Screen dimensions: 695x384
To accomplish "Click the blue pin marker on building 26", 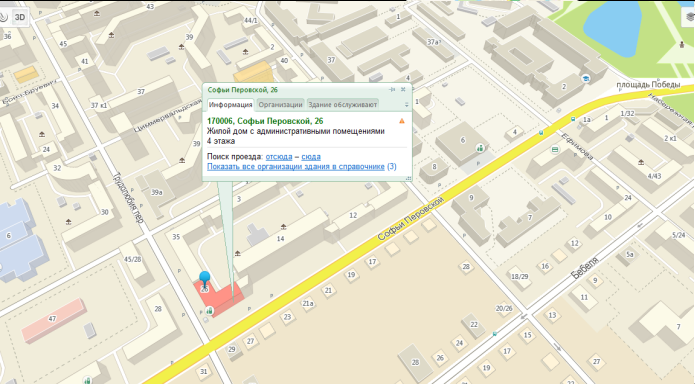I will 204,279.
